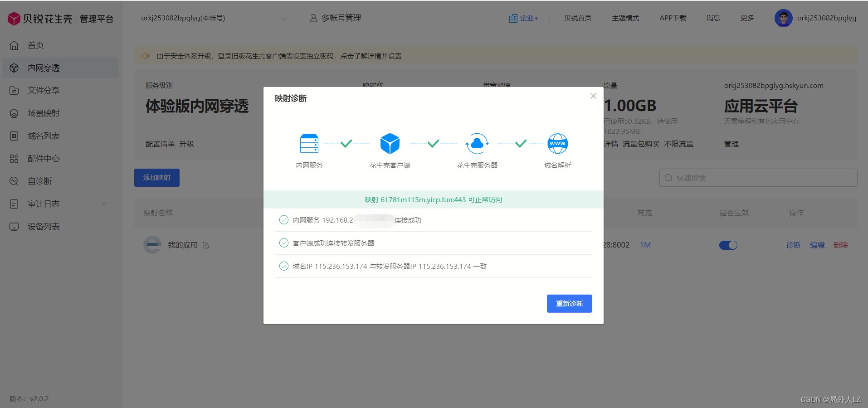Click the 我的应用 mapping icon
868x408 pixels.
(x=152, y=245)
